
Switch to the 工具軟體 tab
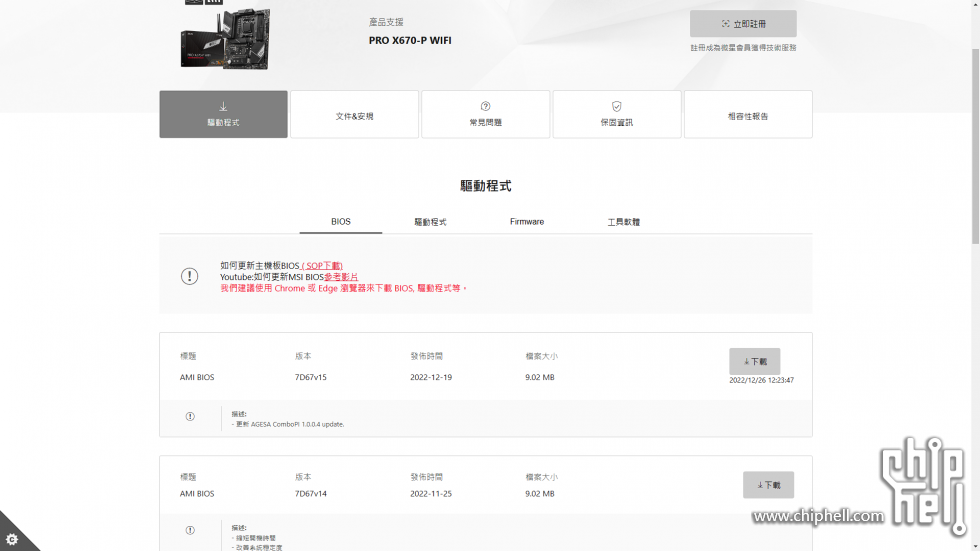coord(624,222)
